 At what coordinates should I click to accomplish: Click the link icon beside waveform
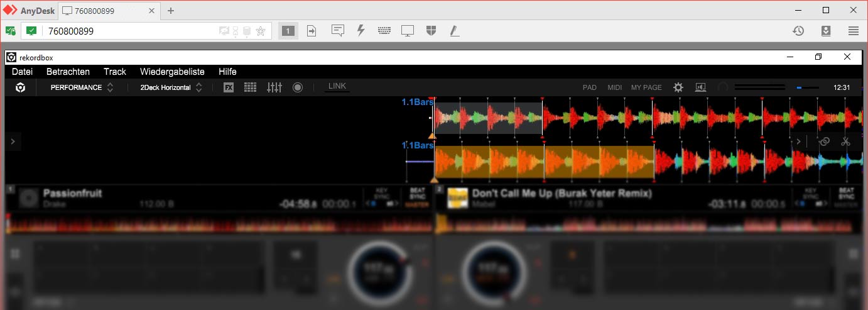(x=825, y=141)
